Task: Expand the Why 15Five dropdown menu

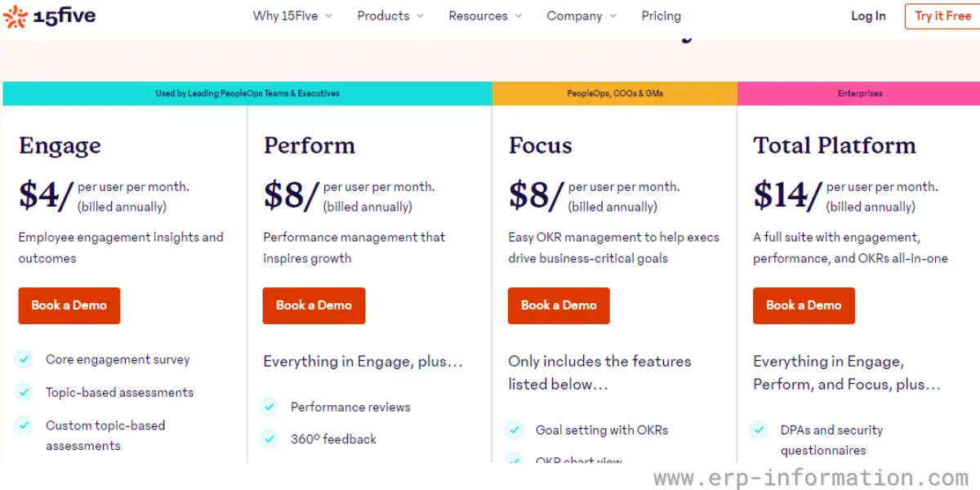Action: 292,16
